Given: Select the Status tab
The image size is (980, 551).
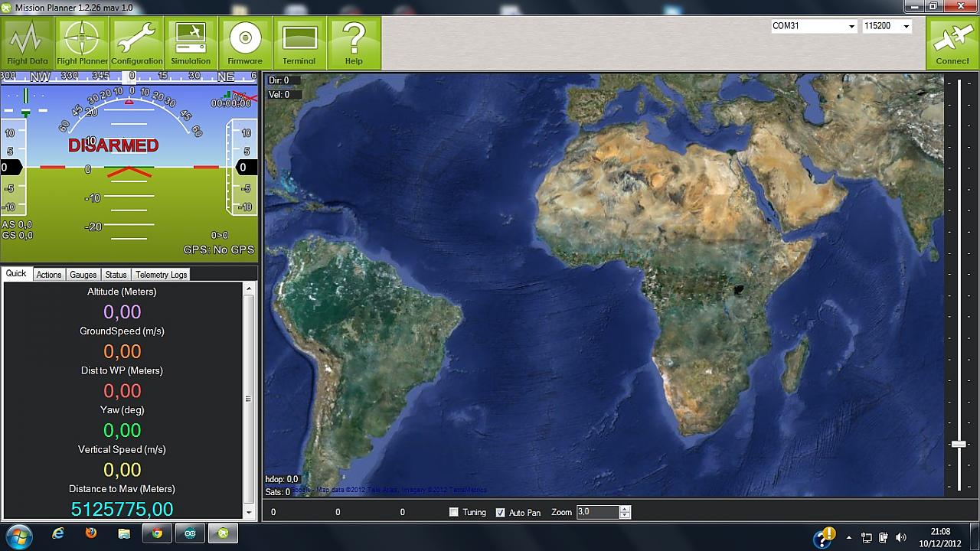Looking at the screenshot, I should (116, 275).
